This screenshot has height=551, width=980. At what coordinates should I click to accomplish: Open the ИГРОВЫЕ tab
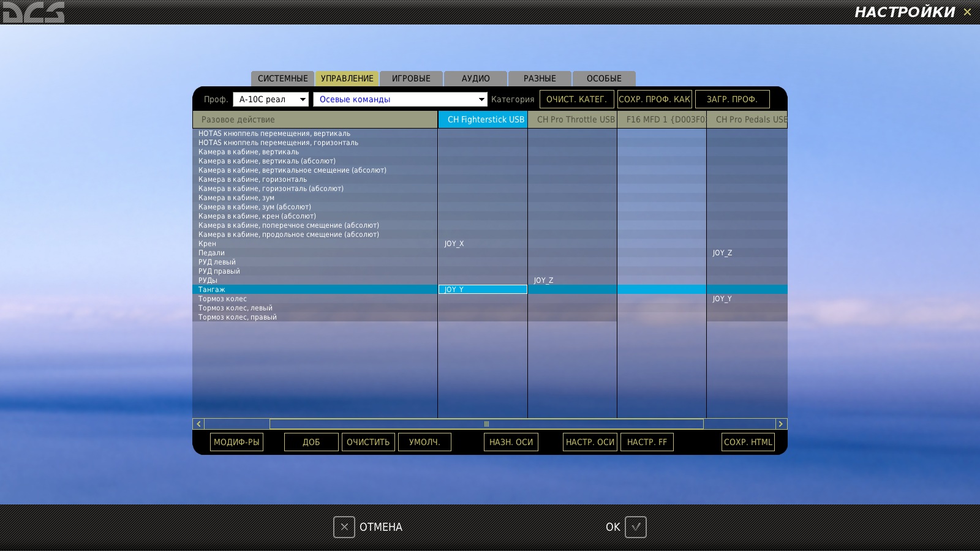(411, 78)
